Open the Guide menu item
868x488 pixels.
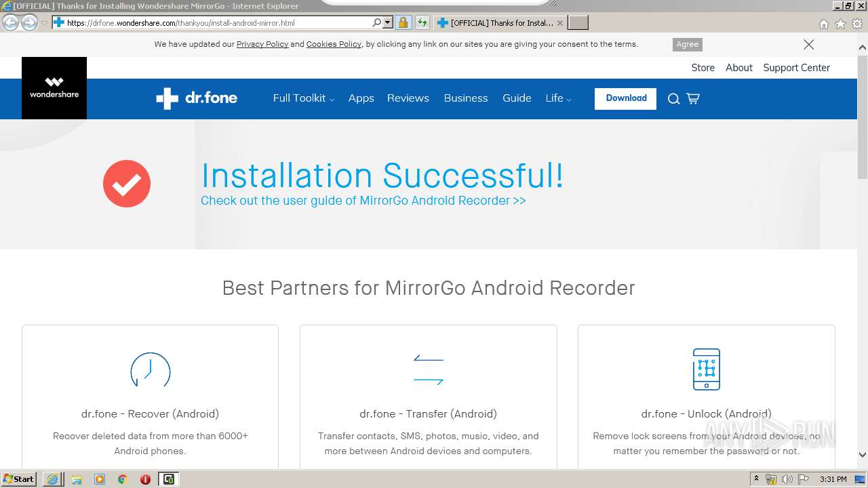517,98
